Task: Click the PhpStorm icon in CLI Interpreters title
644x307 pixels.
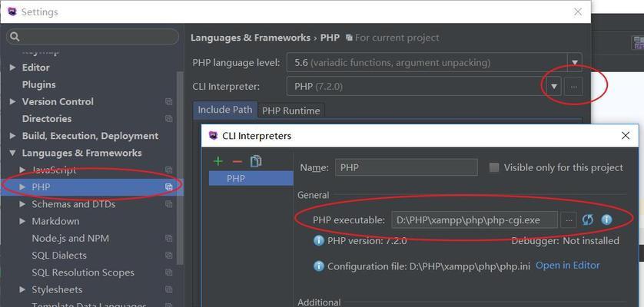Action: 213,135
